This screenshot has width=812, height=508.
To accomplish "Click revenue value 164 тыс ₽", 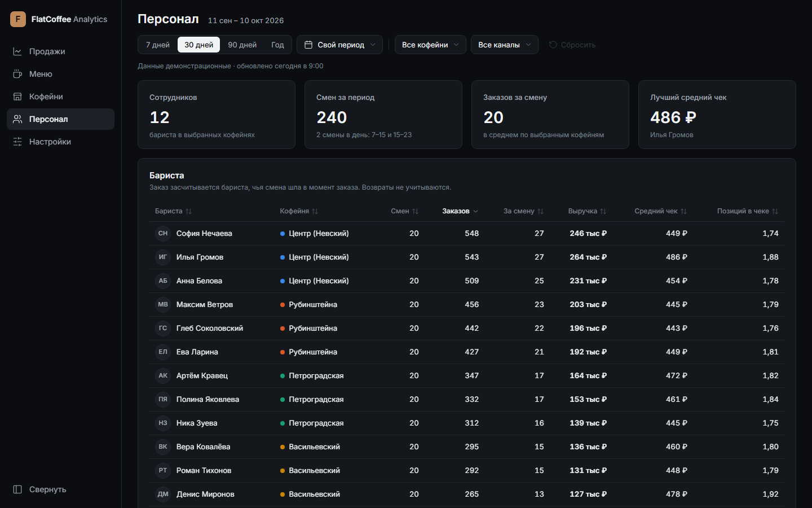I will (x=588, y=375).
